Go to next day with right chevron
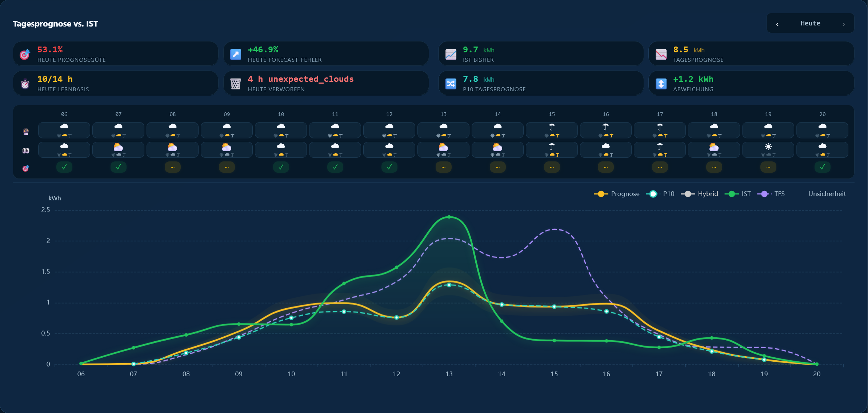 pos(844,24)
